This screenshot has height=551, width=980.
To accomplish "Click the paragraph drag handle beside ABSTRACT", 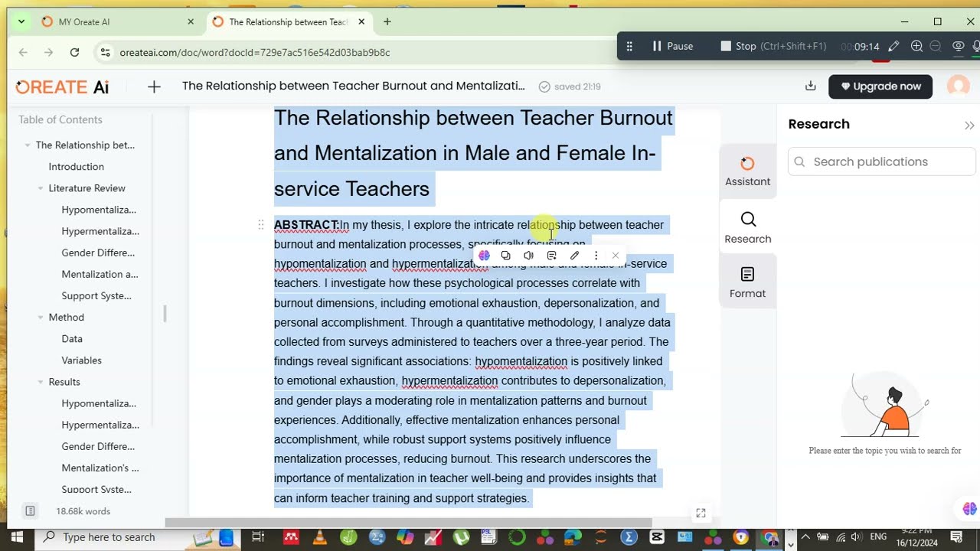I will [261, 225].
